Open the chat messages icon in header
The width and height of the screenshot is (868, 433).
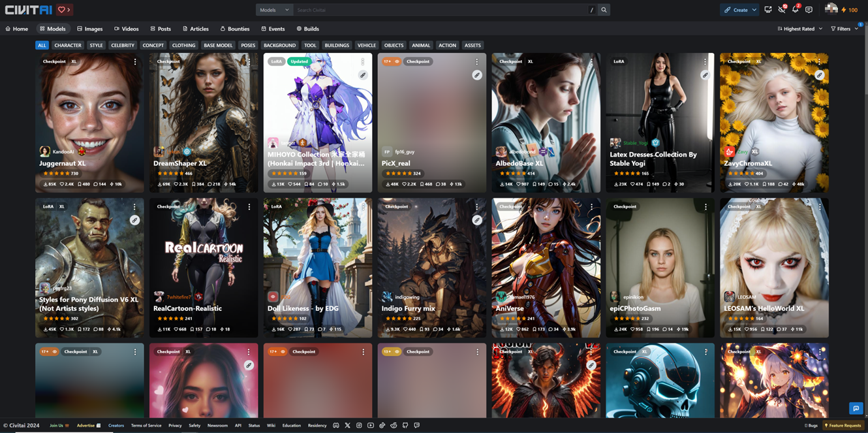809,10
